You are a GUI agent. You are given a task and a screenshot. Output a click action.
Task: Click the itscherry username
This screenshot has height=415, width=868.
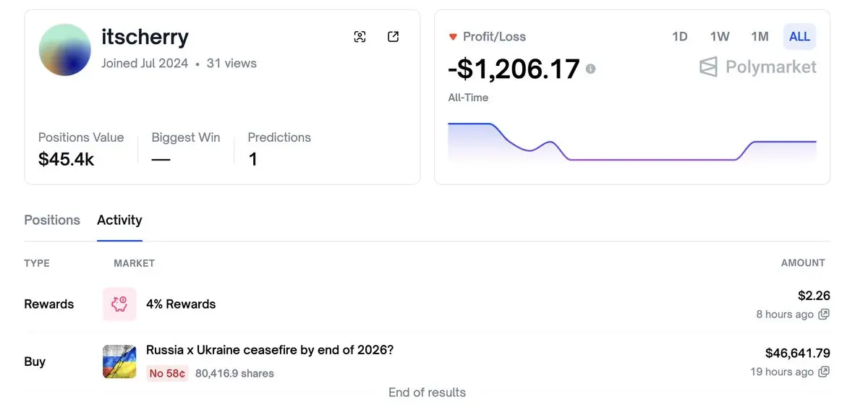(x=145, y=36)
